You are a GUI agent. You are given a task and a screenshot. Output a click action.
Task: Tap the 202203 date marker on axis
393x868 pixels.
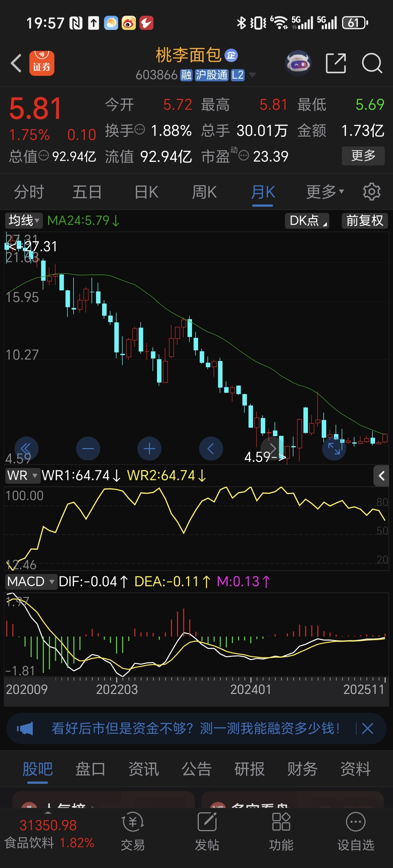click(x=117, y=689)
